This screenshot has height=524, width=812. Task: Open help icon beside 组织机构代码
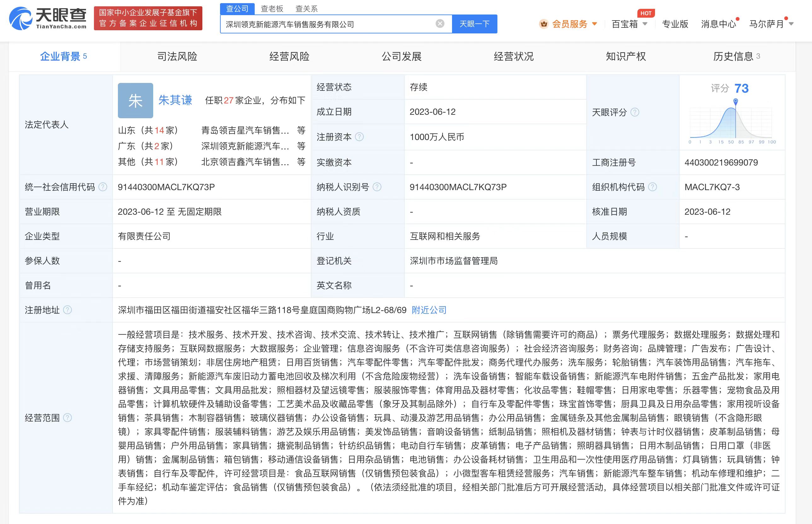coord(652,187)
